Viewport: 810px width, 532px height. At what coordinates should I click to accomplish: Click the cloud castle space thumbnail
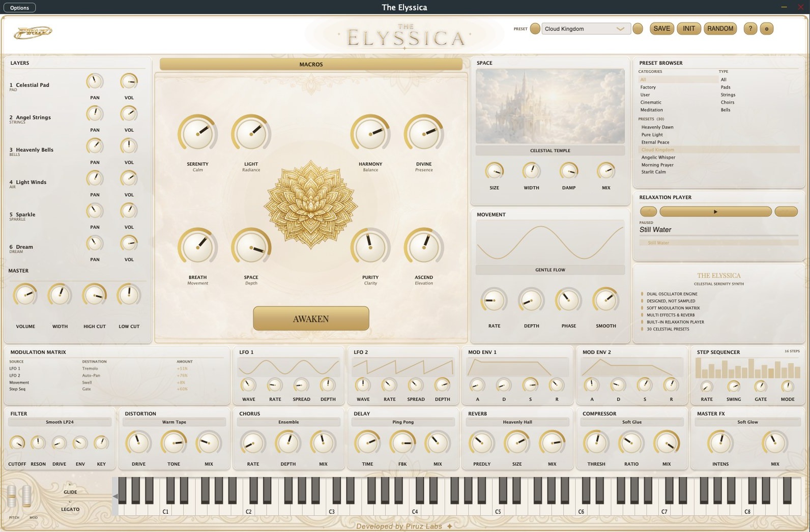coord(550,106)
